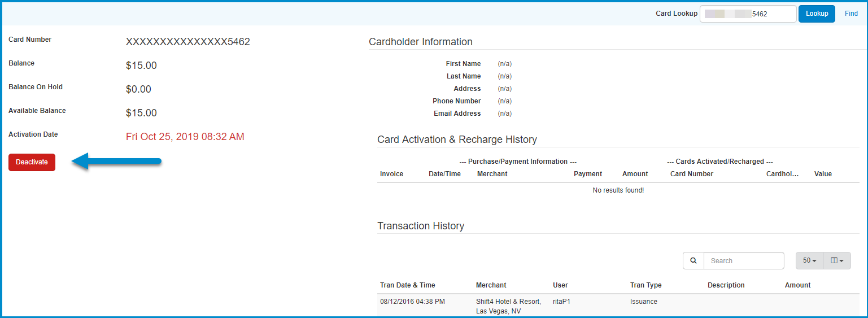Screen dimensions: 868x318
Task: Click the Description column header
Action: pos(726,285)
